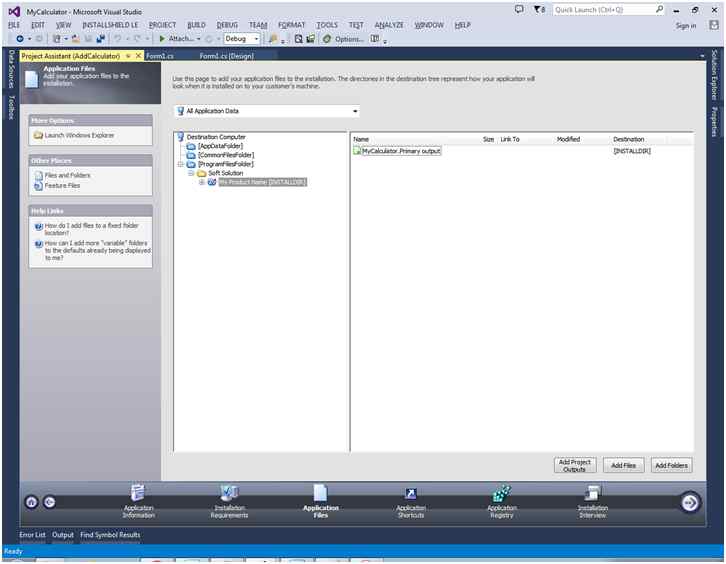Open the Toolbox side panel

(x=12, y=107)
